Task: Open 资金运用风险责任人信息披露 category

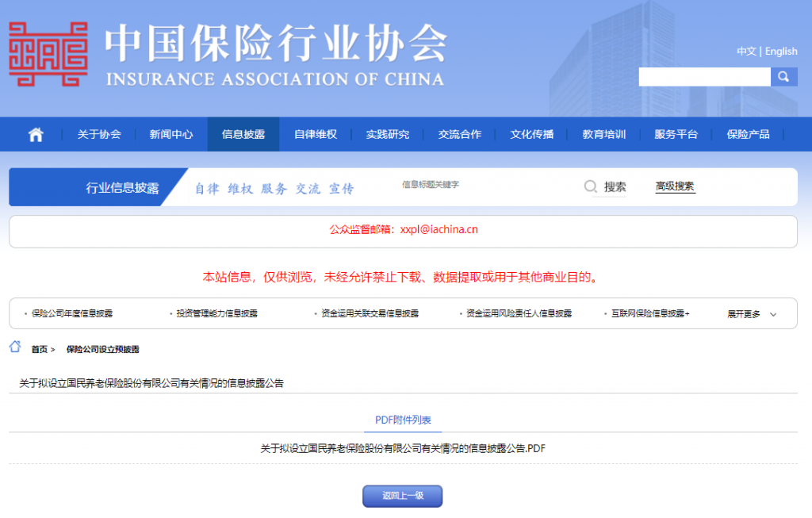Action: [x=519, y=314]
